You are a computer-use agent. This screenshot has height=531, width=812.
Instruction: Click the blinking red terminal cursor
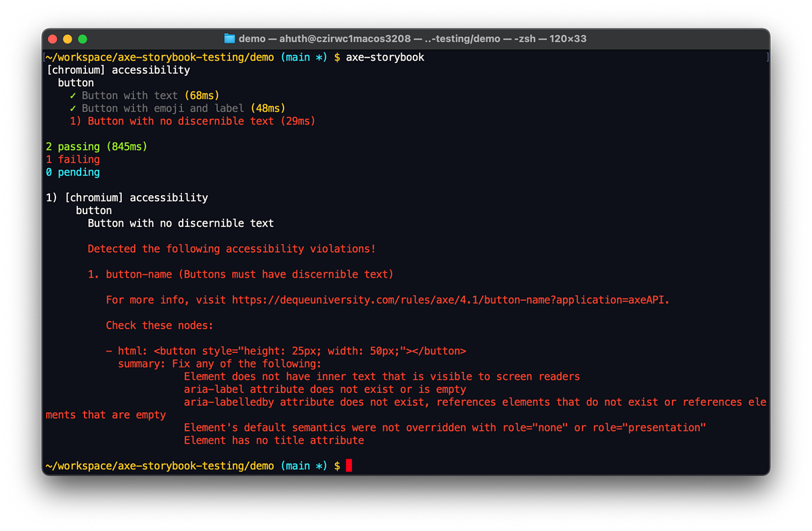click(x=350, y=465)
